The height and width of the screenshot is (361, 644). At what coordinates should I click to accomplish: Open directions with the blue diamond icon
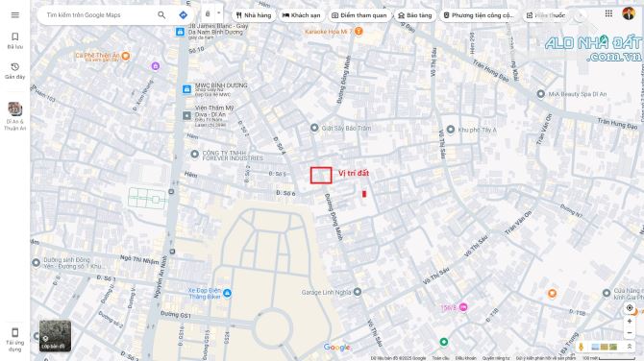(x=184, y=15)
